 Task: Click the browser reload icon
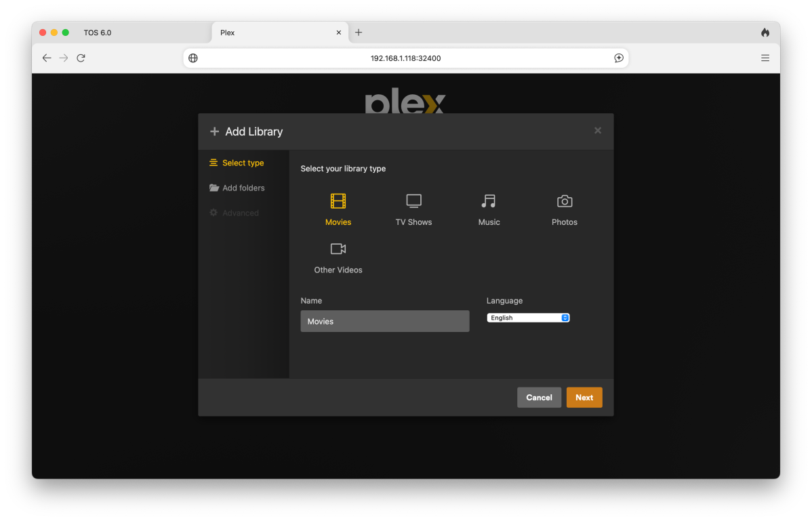(81, 58)
